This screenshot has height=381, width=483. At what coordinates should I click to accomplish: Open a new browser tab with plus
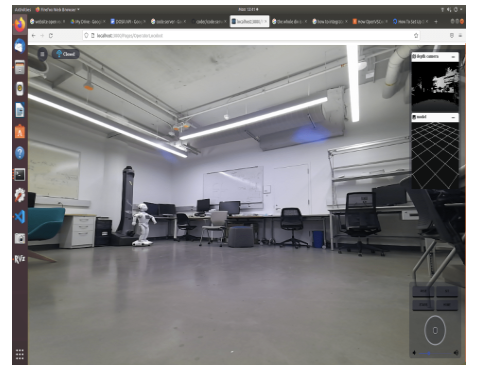click(x=435, y=21)
